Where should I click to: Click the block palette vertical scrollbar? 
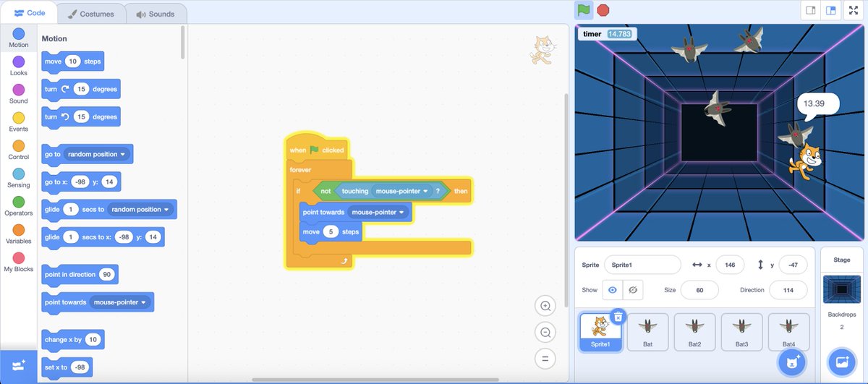(184, 43)
